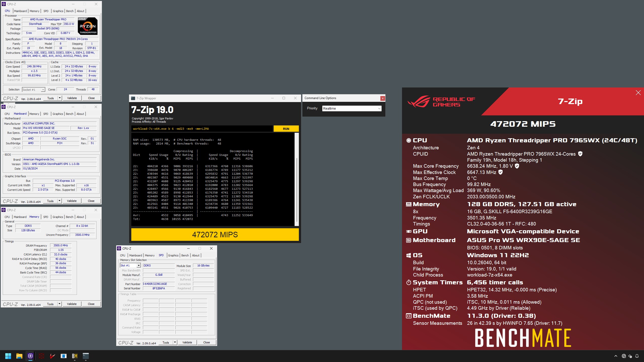Click the Core Speed 249.58 MHz value
The image size is (644, 362).
click(34, 66)
